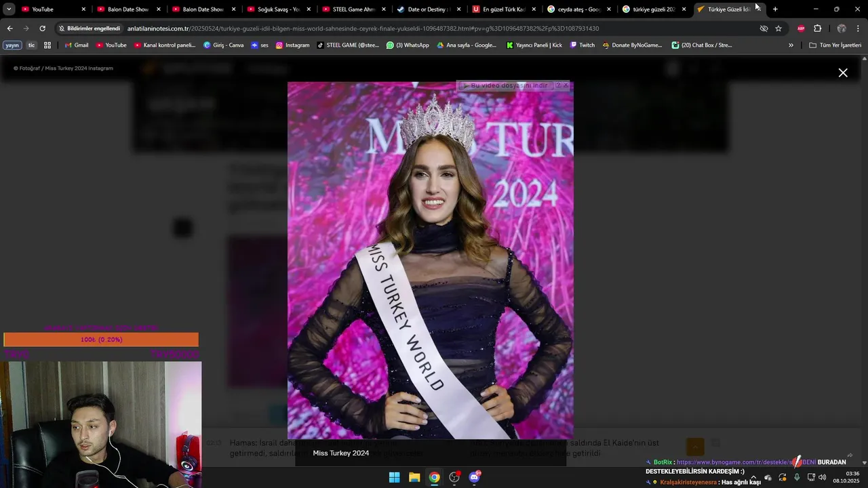Open the Extensions puzzle menu
868x488 pixels.
tap(817, 28)
